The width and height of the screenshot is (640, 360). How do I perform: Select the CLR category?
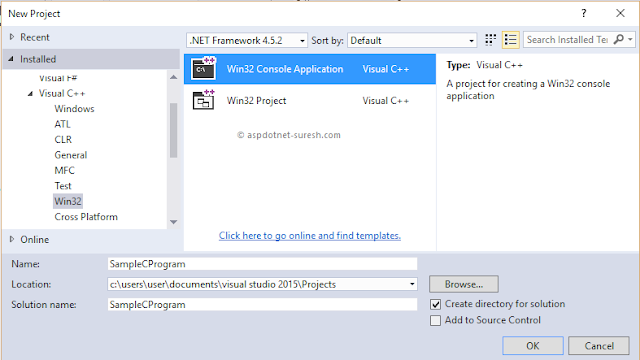(x=63, y=140)
